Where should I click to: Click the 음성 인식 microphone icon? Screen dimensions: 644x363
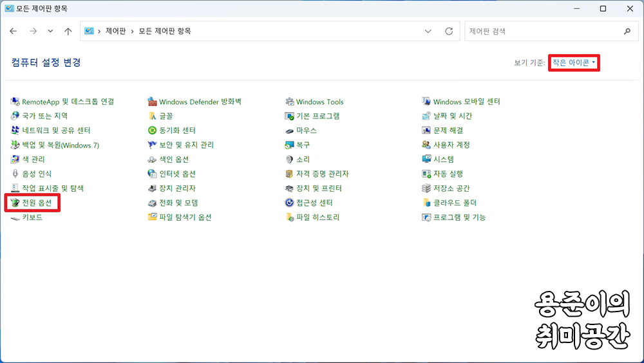(x=15, y=174)
